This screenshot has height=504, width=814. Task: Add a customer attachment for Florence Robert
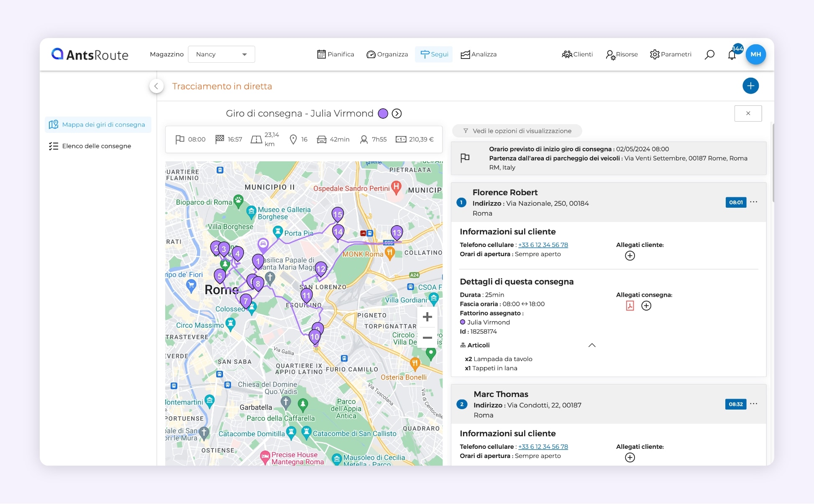630,256
